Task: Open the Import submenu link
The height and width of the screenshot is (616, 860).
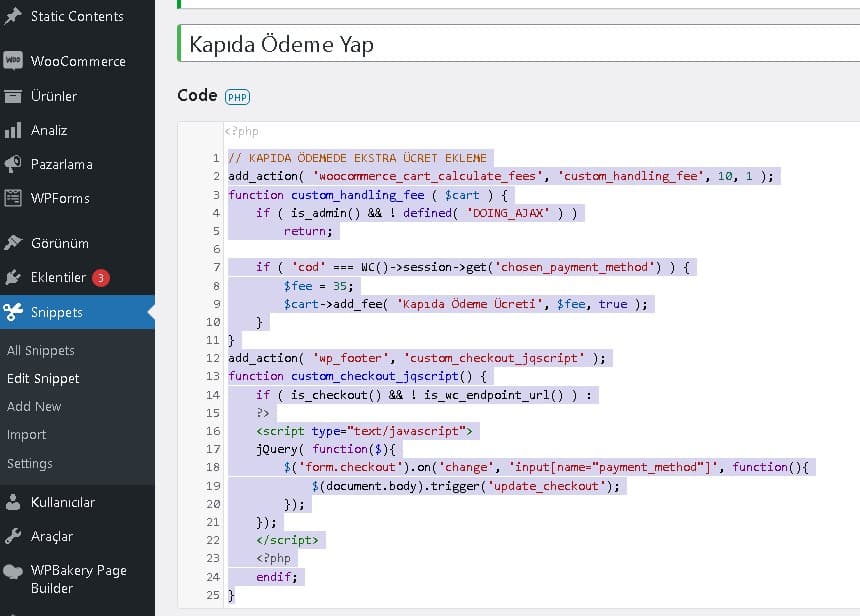Action: [x=26, y=434]
